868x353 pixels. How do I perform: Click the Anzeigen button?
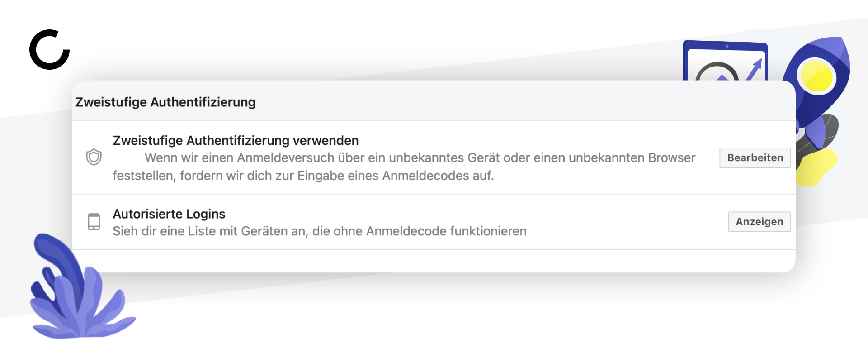click(759, 222)
